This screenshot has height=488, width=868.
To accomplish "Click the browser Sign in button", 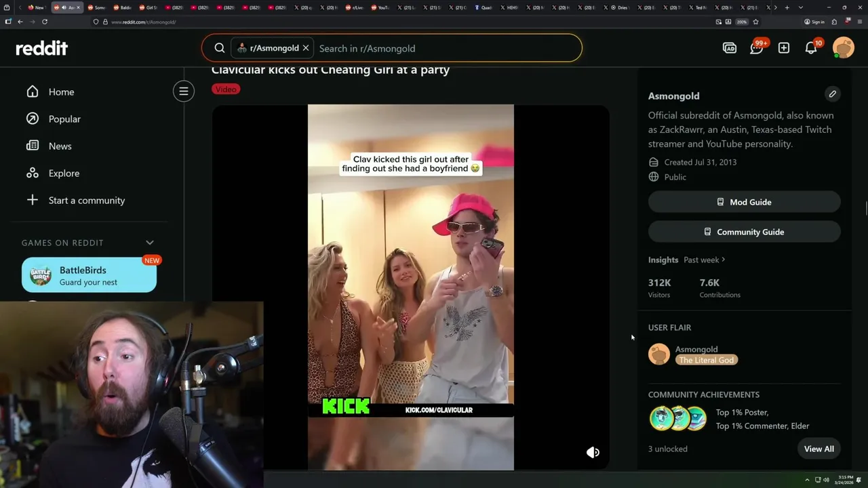I will (x=814, y=22).
